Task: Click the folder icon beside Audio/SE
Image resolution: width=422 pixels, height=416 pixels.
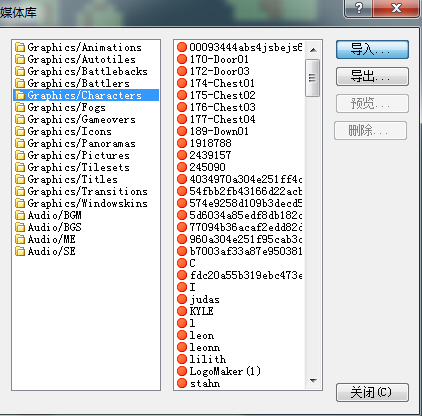Action: [x=20, y=251]
